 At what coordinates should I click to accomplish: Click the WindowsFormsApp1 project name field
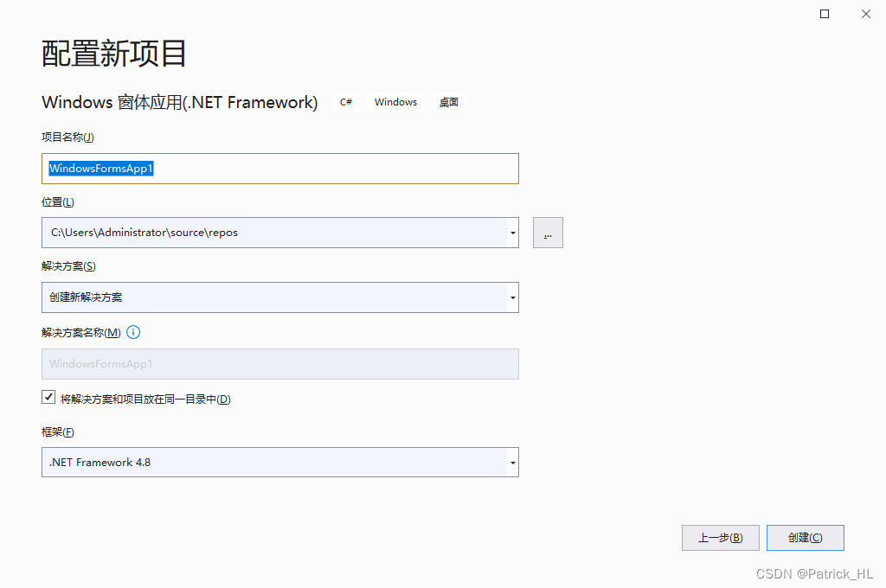(x=279, y=169)
